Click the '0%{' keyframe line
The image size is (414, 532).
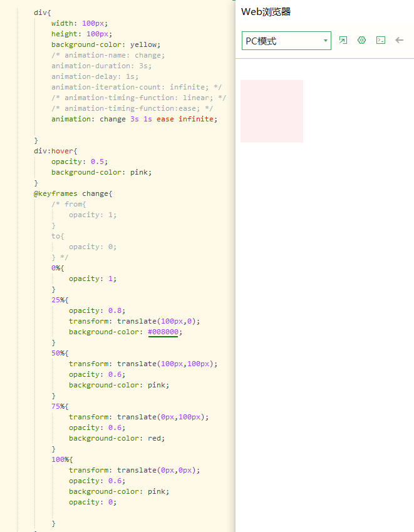click(58, 268)
